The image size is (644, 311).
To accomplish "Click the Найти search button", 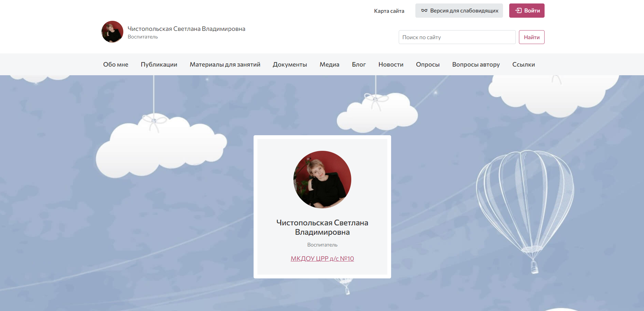I will point(531,37).
